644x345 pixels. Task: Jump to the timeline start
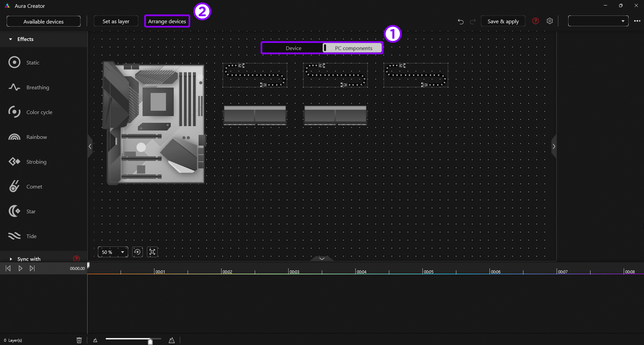point(8,268)
